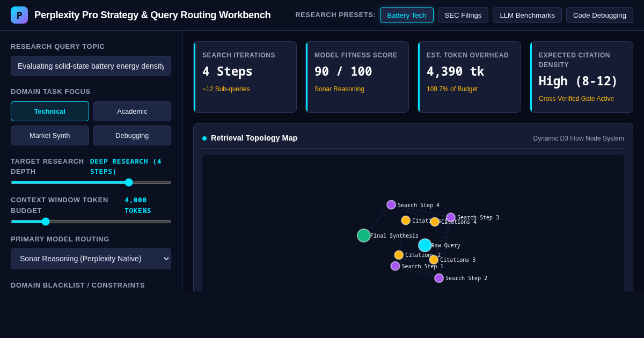644x338 pixels.
Task: Click the Final Synthesis node
Action: coord(364,236)
